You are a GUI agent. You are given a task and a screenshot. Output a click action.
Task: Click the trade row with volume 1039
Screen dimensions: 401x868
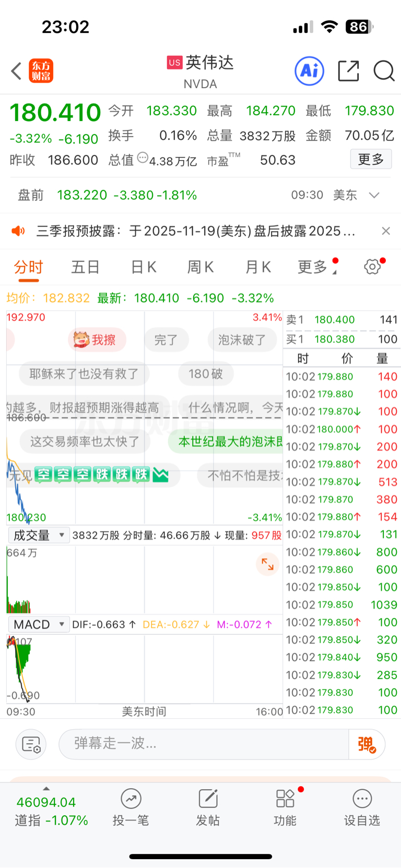pos(342,604)
